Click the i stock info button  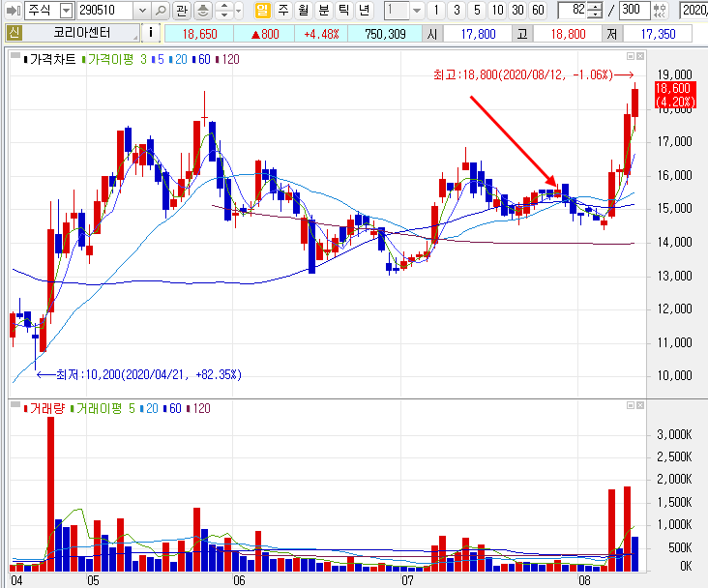(x=151, y=33)
